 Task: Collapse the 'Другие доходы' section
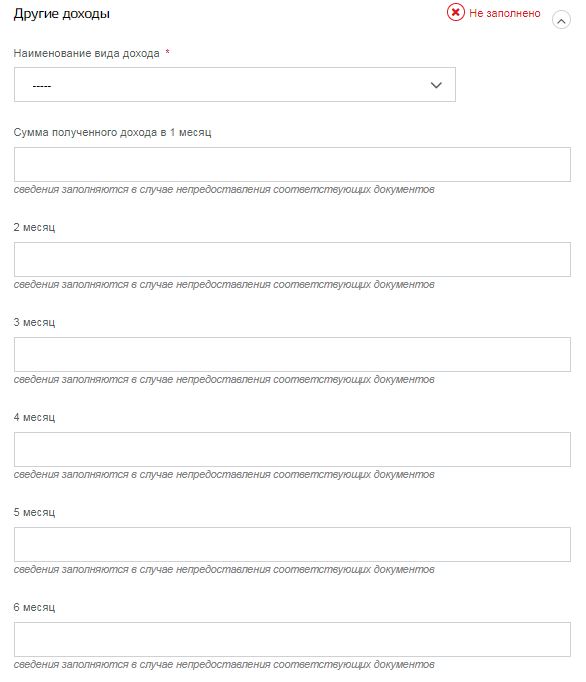(x=561, y=20)
